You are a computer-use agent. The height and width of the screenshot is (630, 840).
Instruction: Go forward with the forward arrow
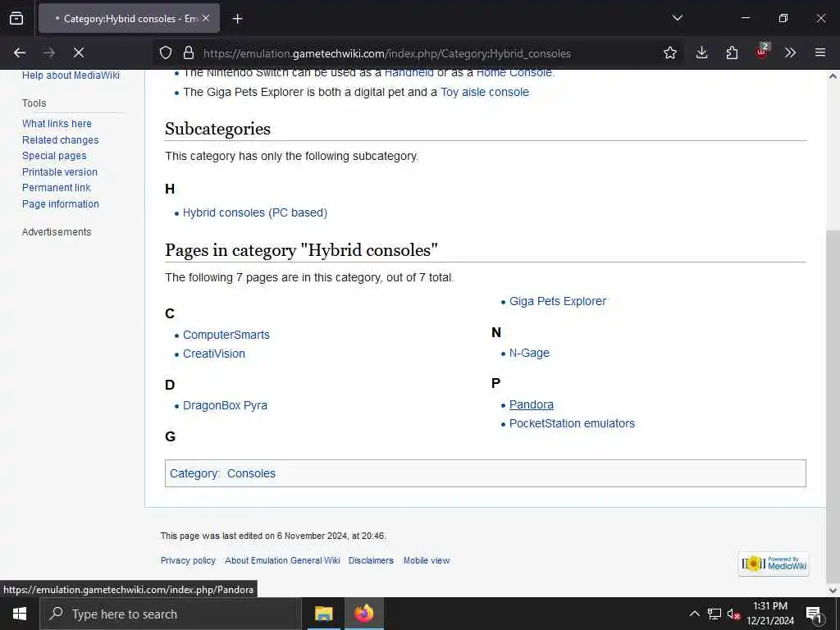pyautogui.click(x=49, y=52)
